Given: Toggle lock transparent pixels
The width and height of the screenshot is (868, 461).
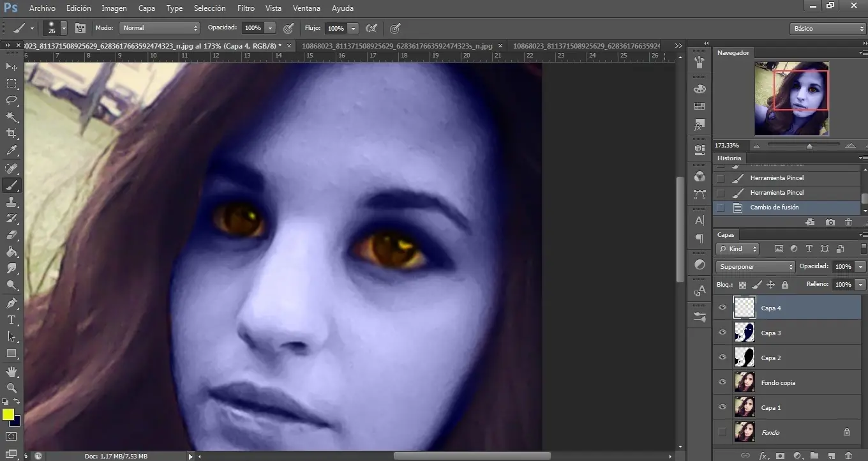Looking at the screenshot, I should 742,285.
